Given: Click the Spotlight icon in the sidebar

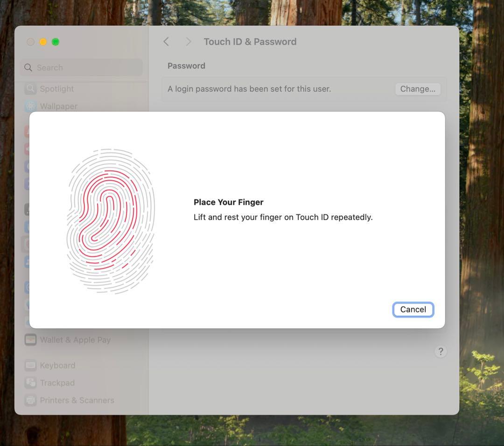Looking at the screenshot, I should [x=31, y=89].
